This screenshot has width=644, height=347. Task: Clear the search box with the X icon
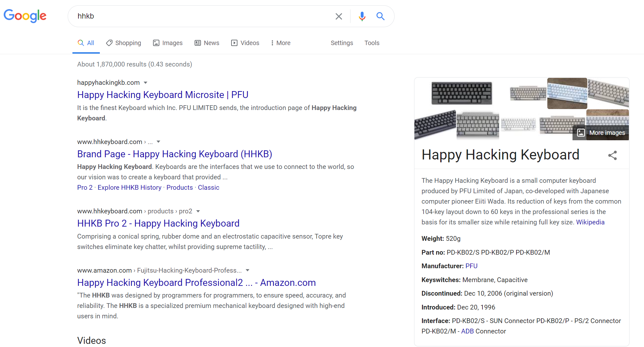pos(339,16)
